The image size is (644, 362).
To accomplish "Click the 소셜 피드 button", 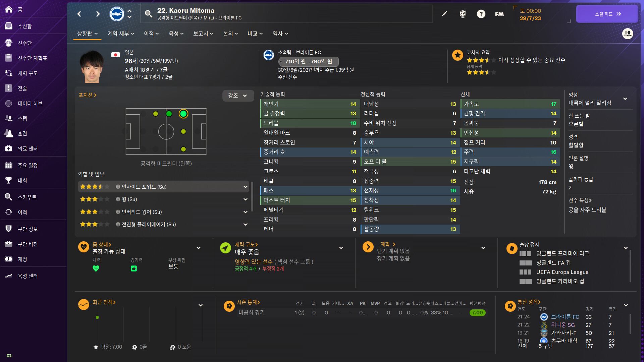I will (607, 14).
